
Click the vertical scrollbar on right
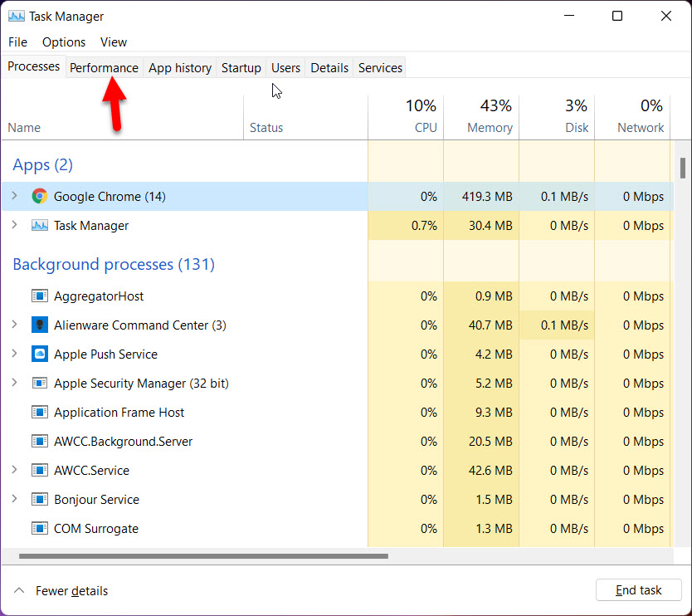pyautogui.click(x=684, y=168)
